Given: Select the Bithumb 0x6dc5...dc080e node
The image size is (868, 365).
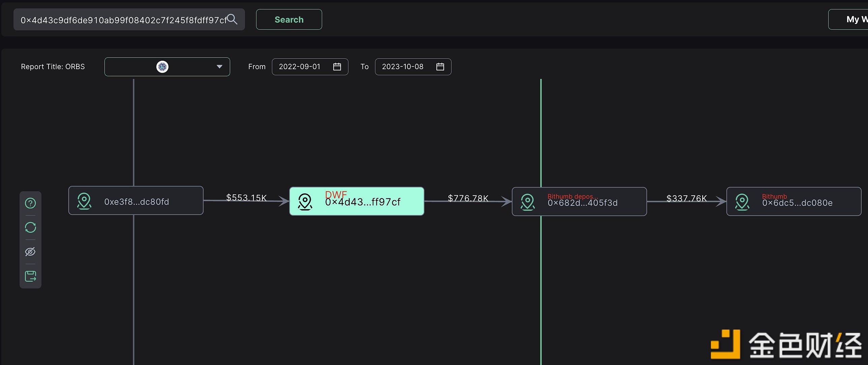Looking at the screenshot, I should pyautogui.click(x=794, y=201).
